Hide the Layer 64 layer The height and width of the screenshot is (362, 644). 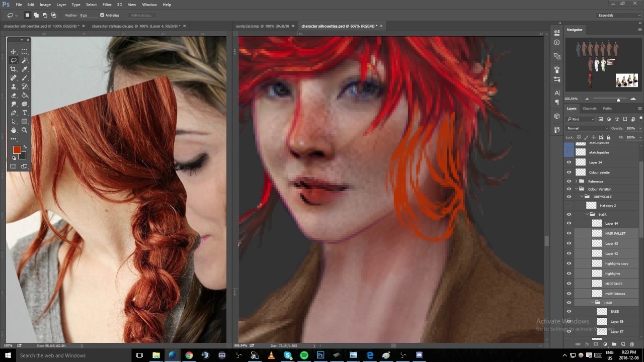(569, 223)
